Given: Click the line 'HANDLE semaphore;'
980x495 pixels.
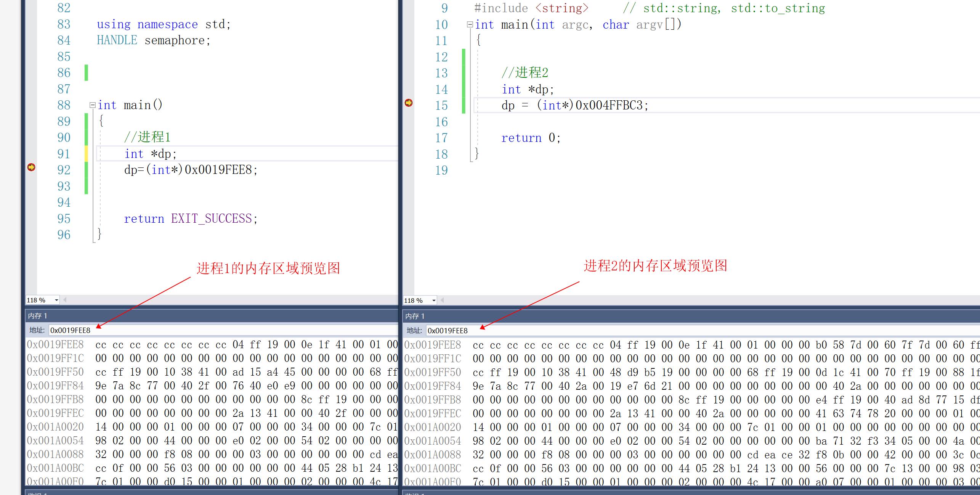Looking at the screenshot, I should point(154,40).
